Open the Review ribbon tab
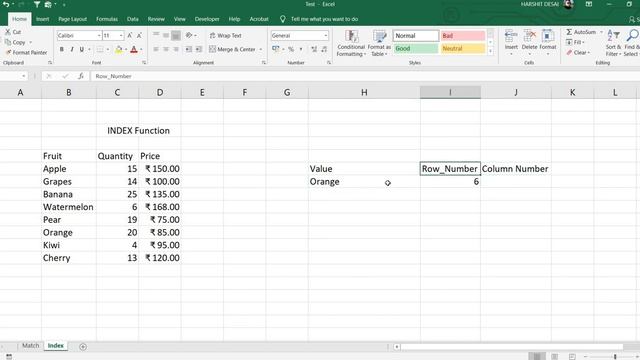The image size is (640, 360). (x=156, y=19)
